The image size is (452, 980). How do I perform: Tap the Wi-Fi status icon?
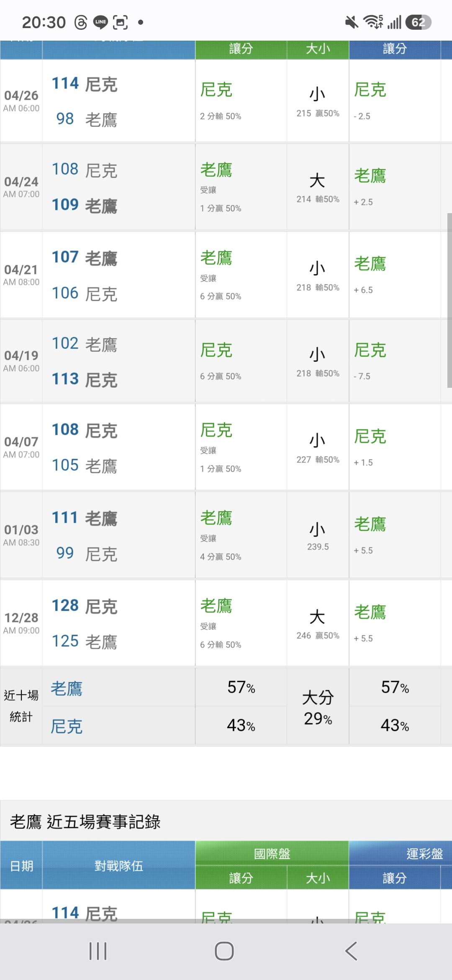click(x=373, y=22)
